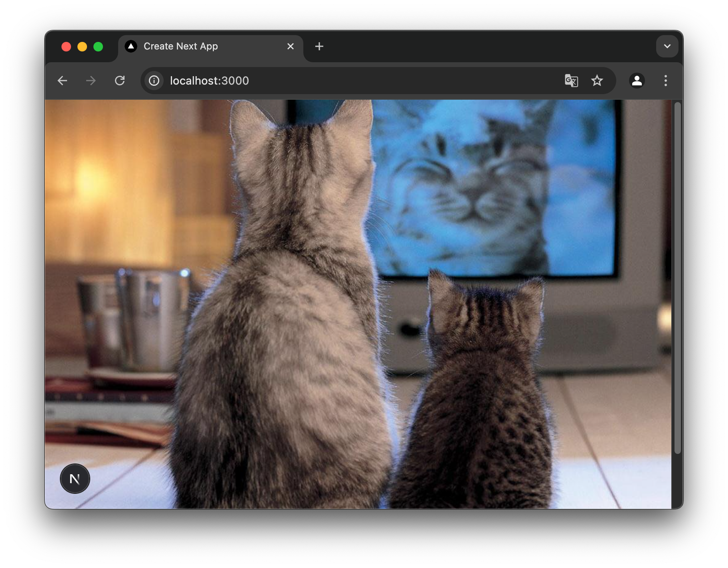Expand the tab overview with the down arrow

[667, 46]
